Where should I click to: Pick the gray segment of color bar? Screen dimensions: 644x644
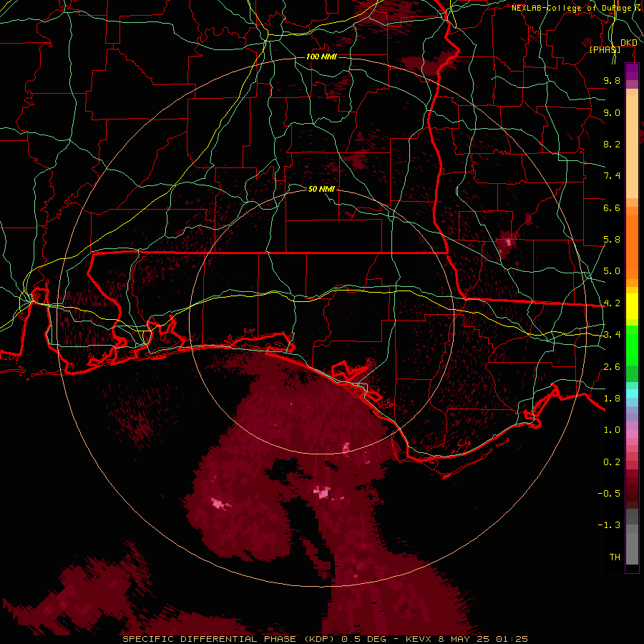coord(632,538)
